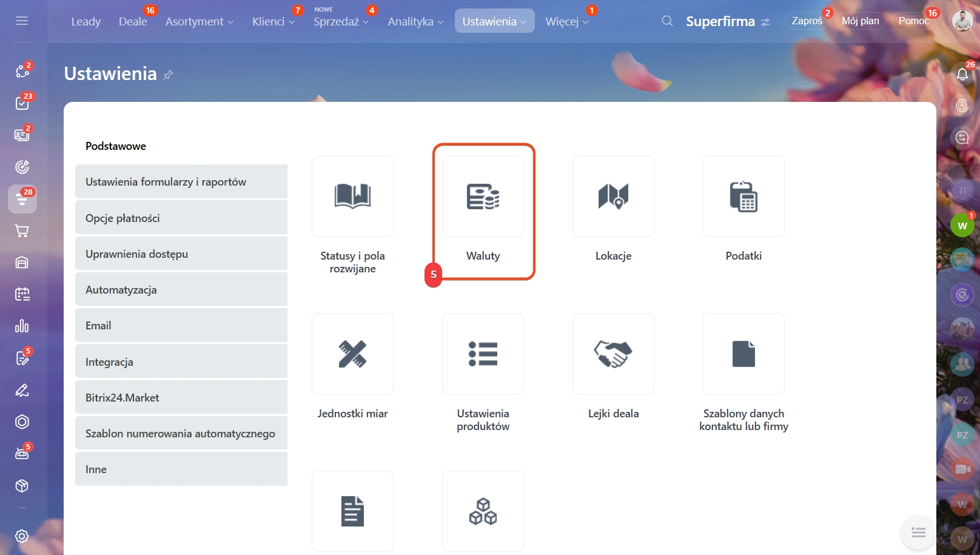Viewport: 980px width, 555px height.
Task: Expand the Asortyment dropdown menu
Action: point(199,21)
